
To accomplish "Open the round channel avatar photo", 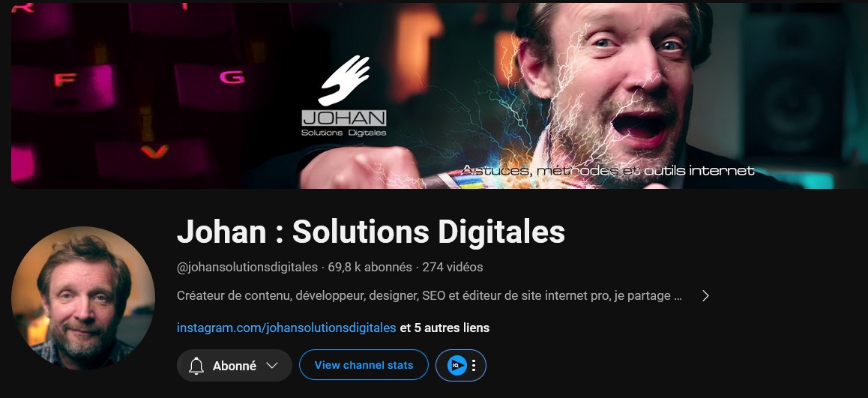I will click(83, 298).
